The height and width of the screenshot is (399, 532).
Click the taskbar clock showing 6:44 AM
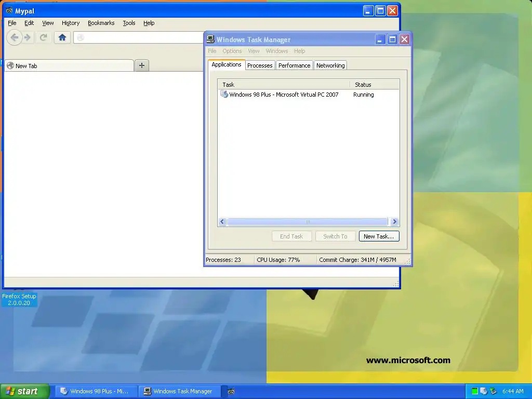pyautogui.click(x=513, y=391)
